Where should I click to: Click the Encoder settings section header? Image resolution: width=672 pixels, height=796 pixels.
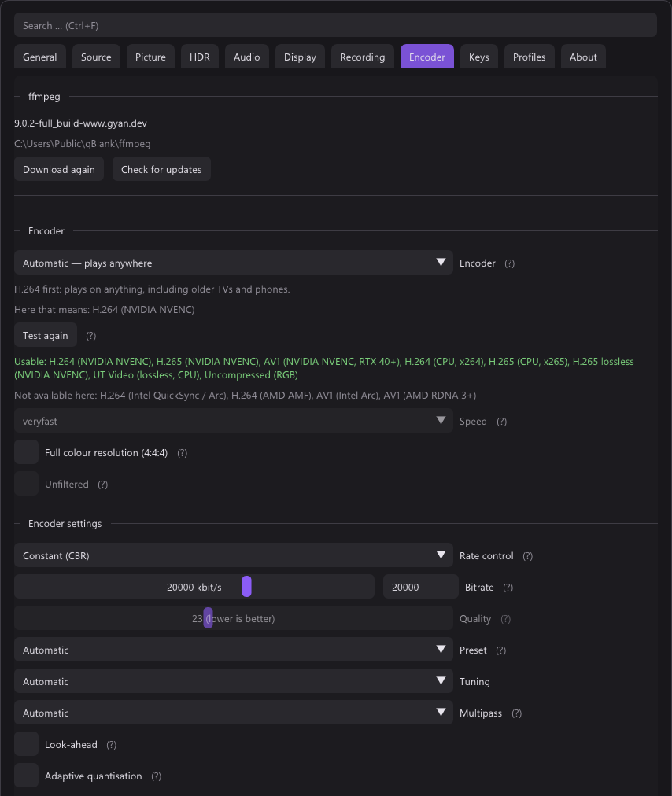click(x=65, y=523)
